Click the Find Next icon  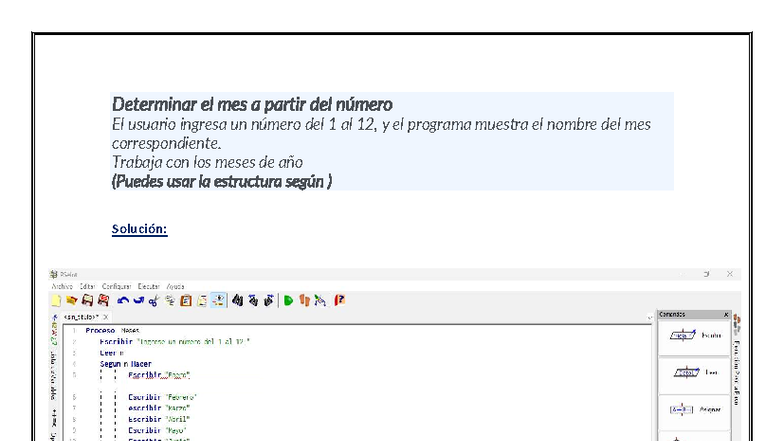269,300
